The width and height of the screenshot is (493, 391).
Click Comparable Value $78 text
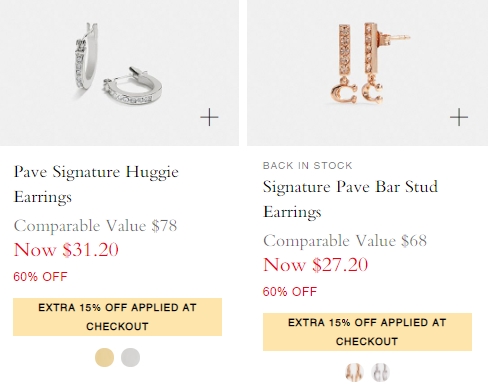point(95,226)
